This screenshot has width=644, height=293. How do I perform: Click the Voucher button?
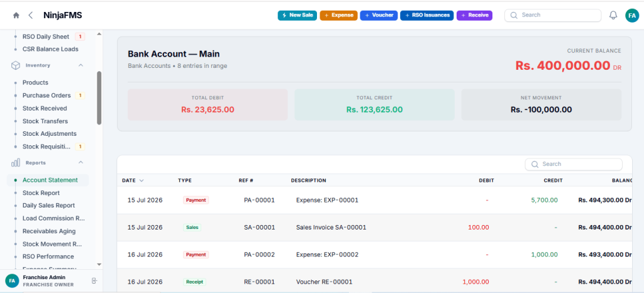pyautogui.click(x=379, y=15)
